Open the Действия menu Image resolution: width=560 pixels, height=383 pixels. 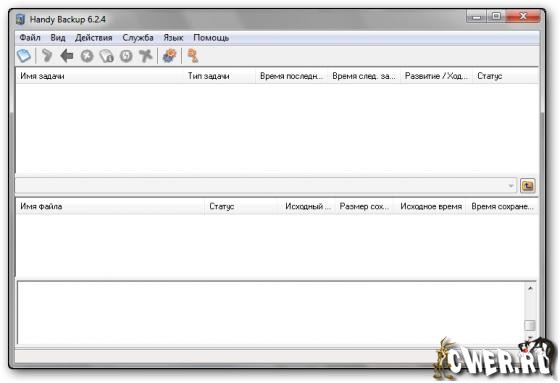coord(94,38)
